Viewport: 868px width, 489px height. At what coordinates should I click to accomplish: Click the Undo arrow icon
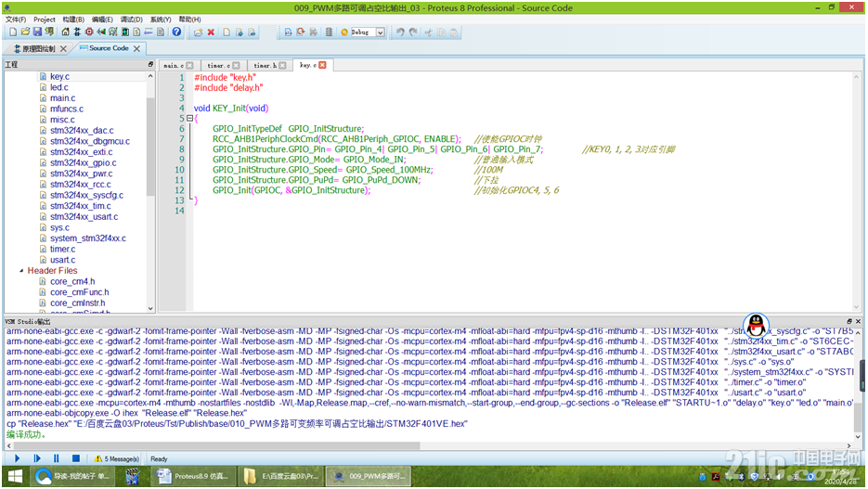click(400, 32)
